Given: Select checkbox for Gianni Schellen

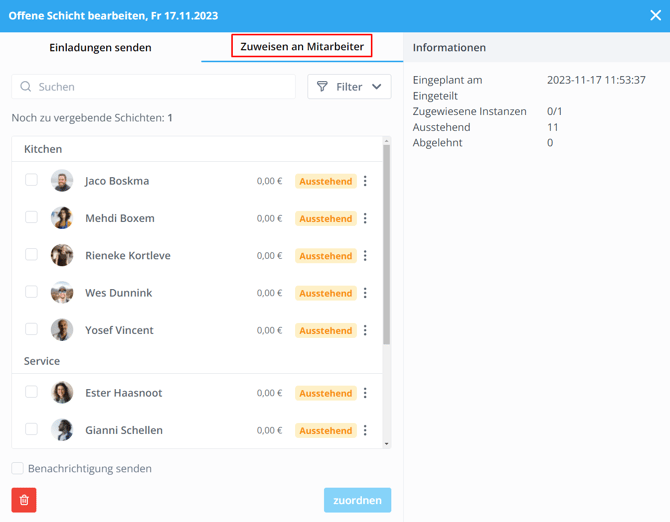Looking at the screenshot, I should coord(32,429).
